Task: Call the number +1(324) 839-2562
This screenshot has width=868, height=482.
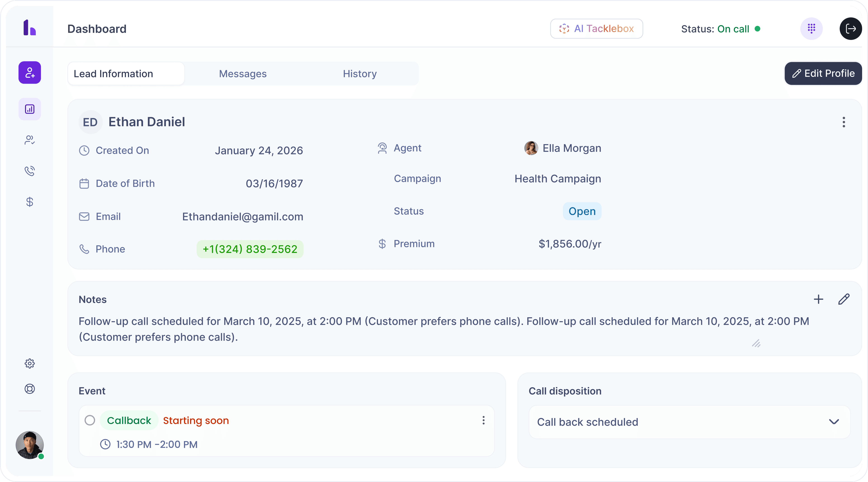Action: 250,249
